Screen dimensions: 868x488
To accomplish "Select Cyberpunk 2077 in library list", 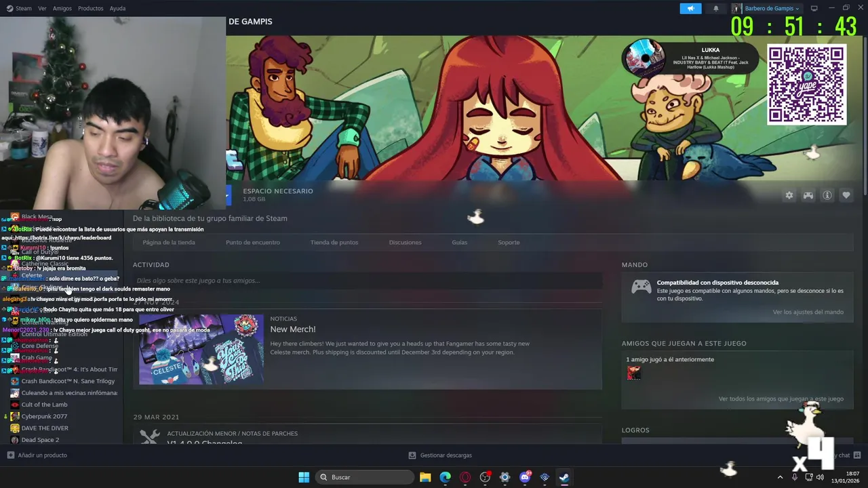I will (44, 416).
